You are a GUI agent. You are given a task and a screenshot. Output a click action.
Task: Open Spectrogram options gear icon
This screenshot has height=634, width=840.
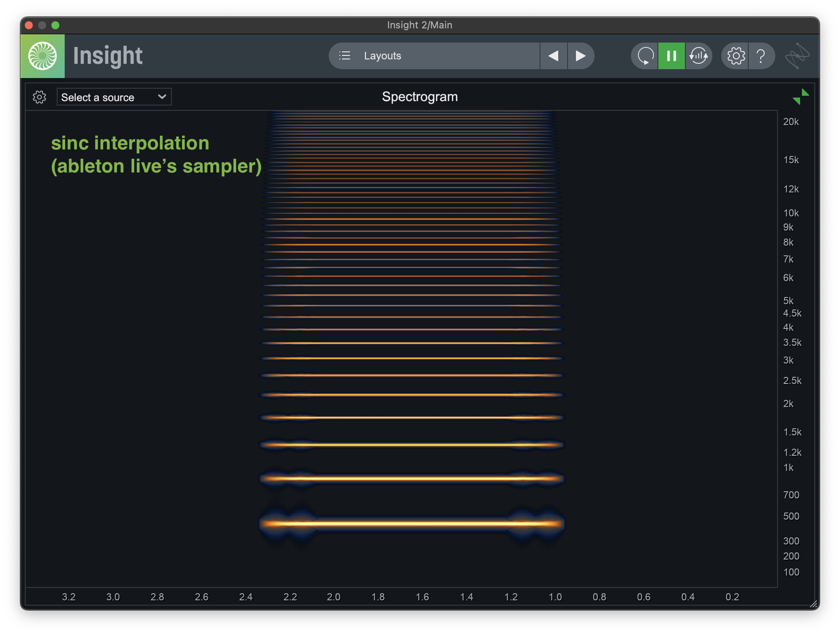pyautogui.click(x=39, y=97)
